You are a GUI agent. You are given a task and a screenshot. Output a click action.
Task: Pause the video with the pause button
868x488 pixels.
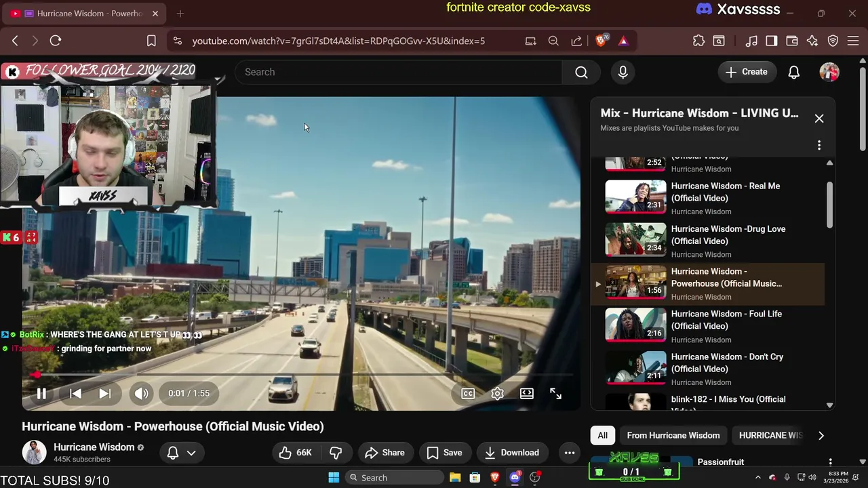[41, 393]
